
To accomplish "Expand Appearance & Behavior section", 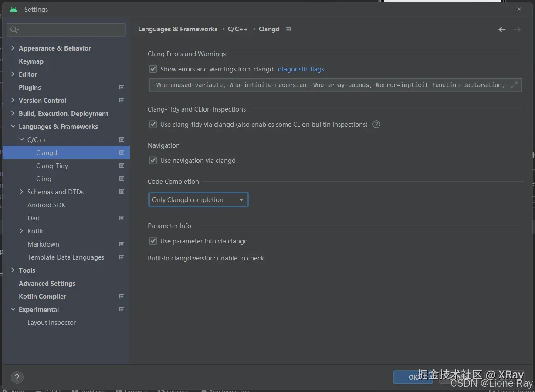I will point(13,48).
